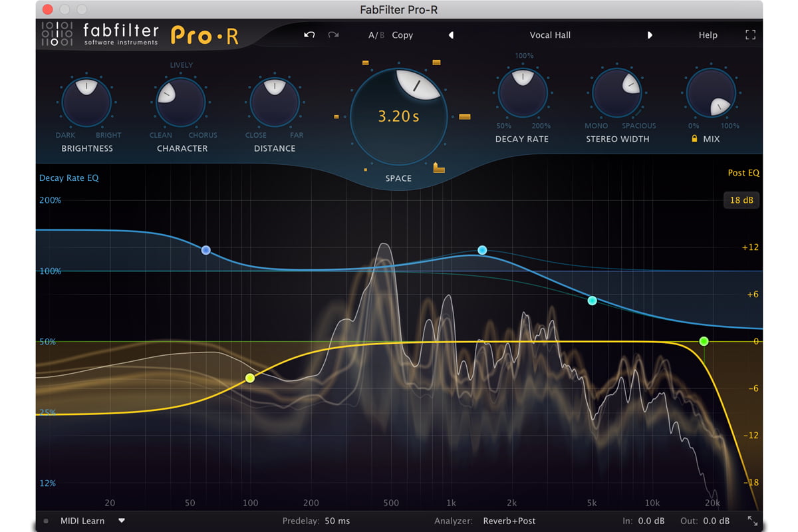Select the teal decay EQ node near 5 kHz
This screenshot has height=532, width=798.
coord(592,301)
